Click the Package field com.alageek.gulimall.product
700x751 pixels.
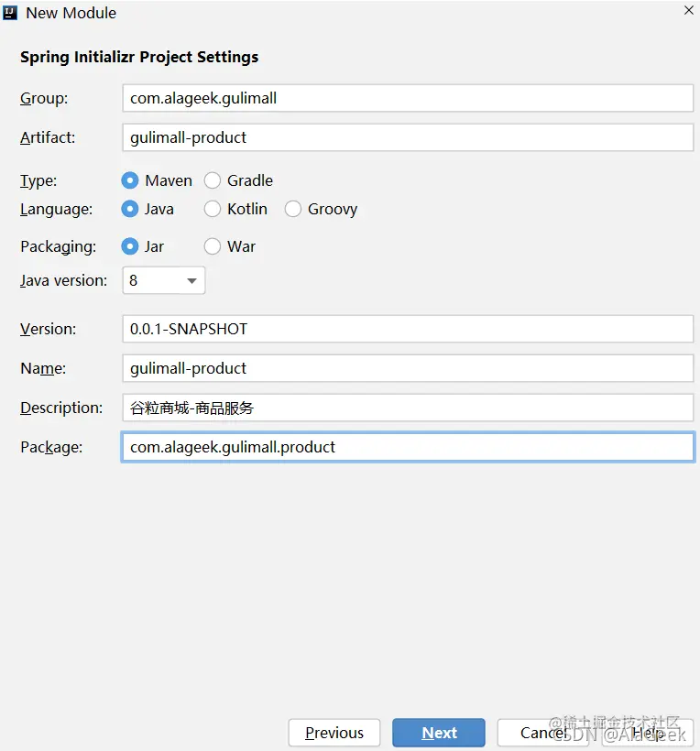(408, 447)
